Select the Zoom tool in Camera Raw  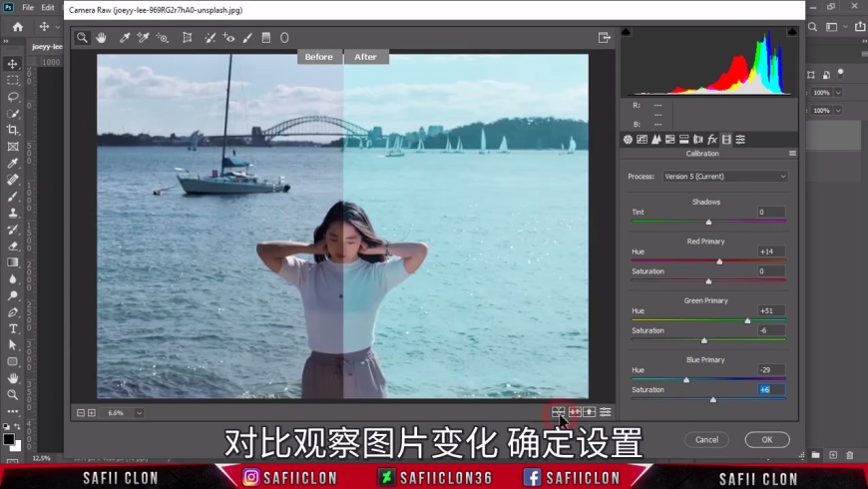pyautogui.click(x=82, y=38)
